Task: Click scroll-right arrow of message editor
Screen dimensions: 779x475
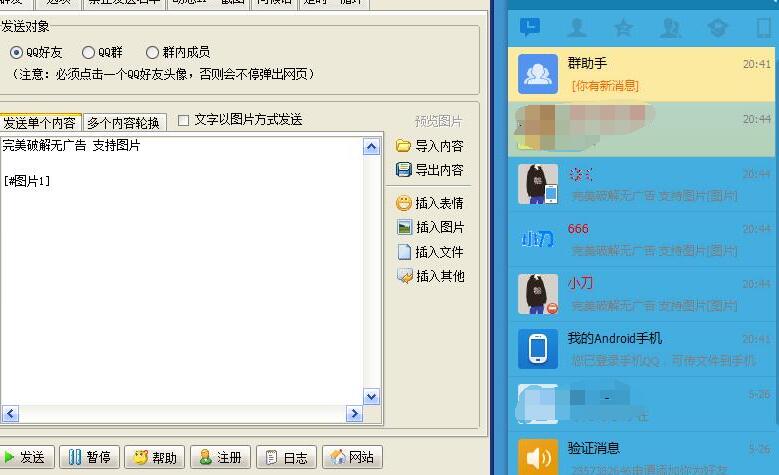Action: coord(354,413)
